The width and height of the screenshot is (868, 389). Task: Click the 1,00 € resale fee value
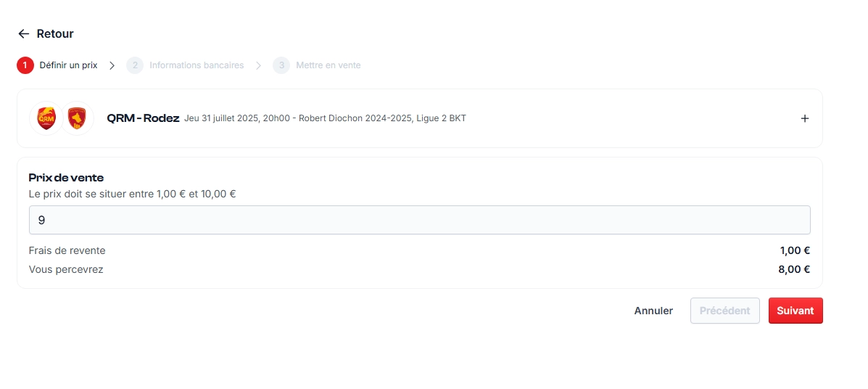(x=795, y=250)
